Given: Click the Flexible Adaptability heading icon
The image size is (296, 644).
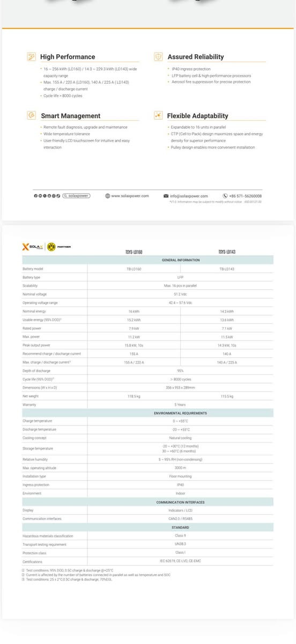Looking at the screenshot, I should click(158, 115).
